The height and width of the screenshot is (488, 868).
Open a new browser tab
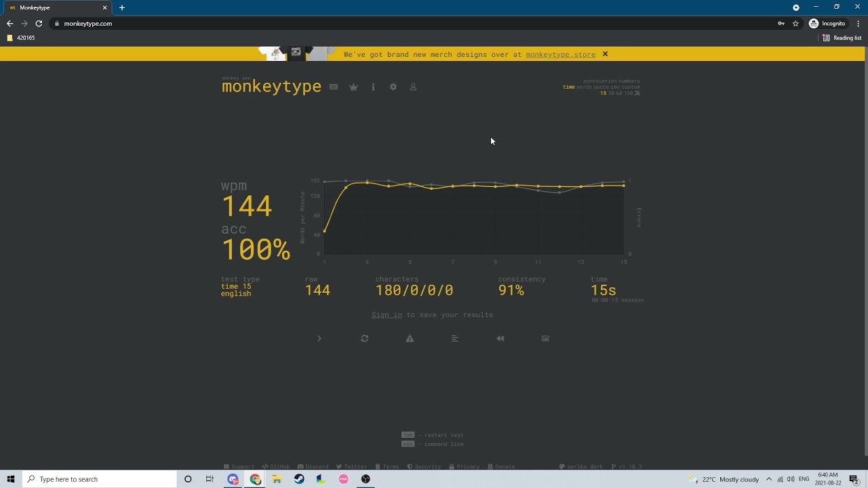pyautogui.click(x=122, y=7)
